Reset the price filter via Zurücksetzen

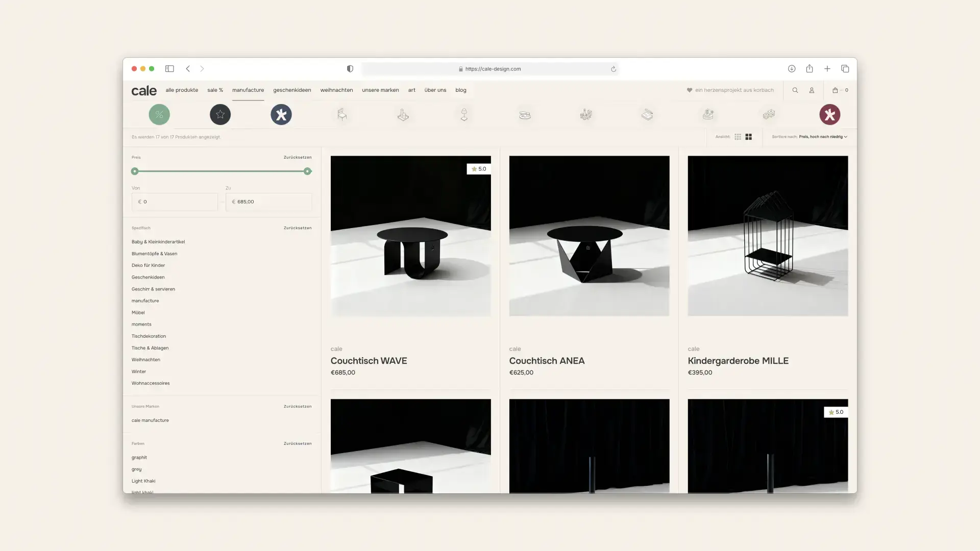(297, 157)
